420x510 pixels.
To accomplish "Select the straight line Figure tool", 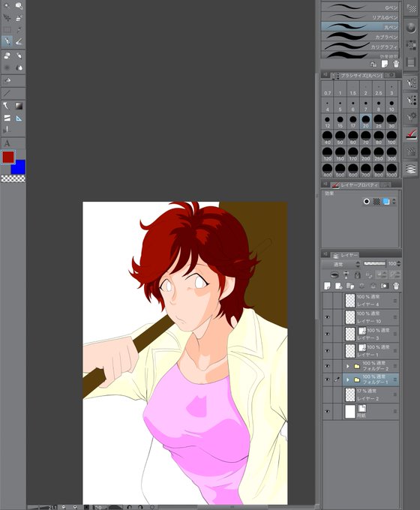I will pyautogui.click(x=7, y=94).
